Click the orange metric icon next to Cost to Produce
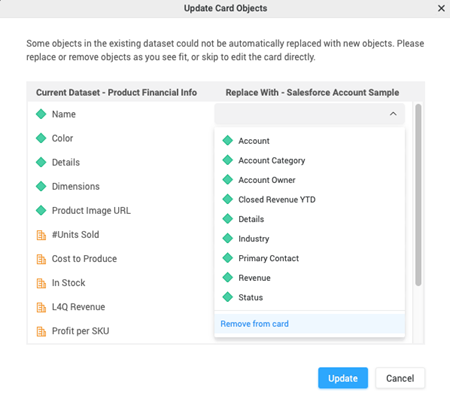The width and height of the screenshot is (450, 407). click(x=41, y=259)
